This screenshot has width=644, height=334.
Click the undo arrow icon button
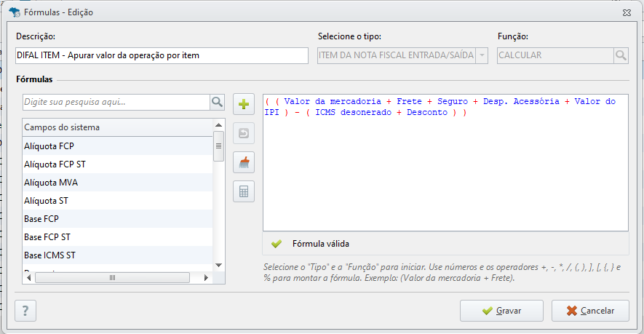point(244,133)
